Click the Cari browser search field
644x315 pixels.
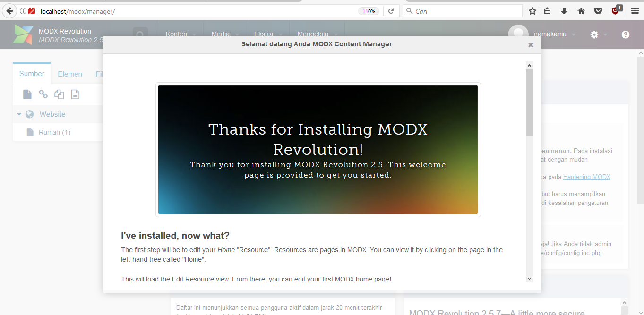point(463,11)
